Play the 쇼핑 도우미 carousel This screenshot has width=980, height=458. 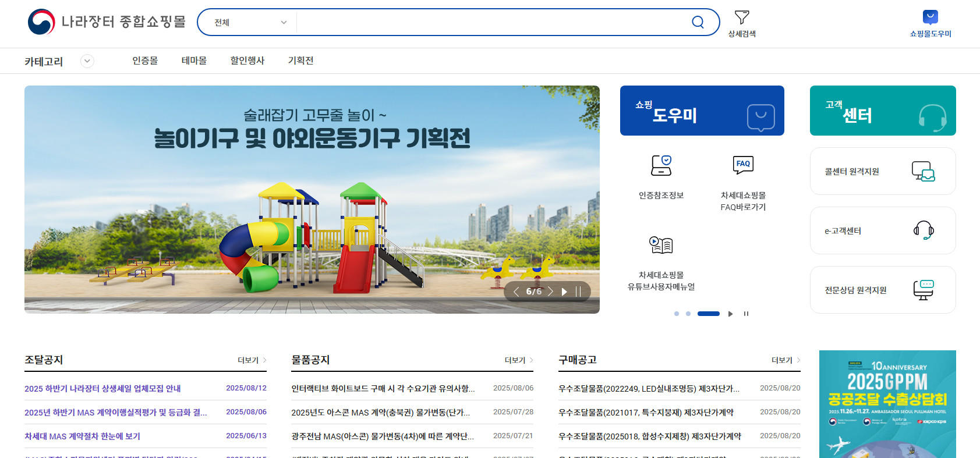pos(730,314)
